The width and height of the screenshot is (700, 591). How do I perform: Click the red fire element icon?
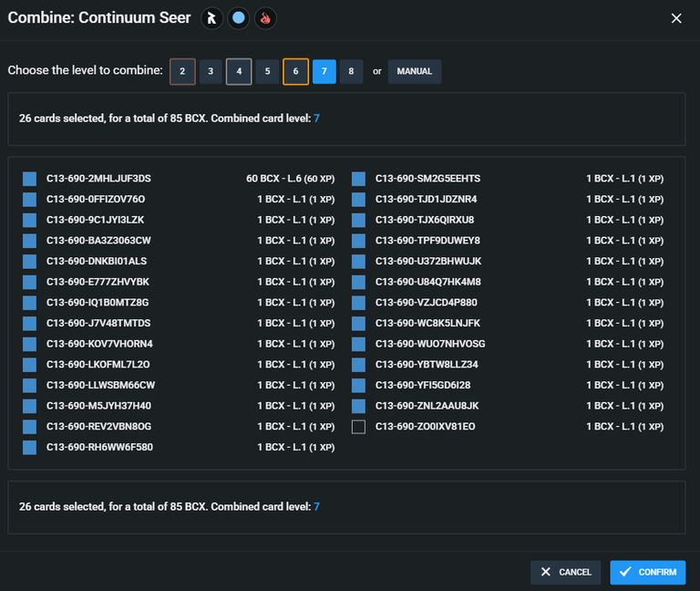[x=265, y=18]
